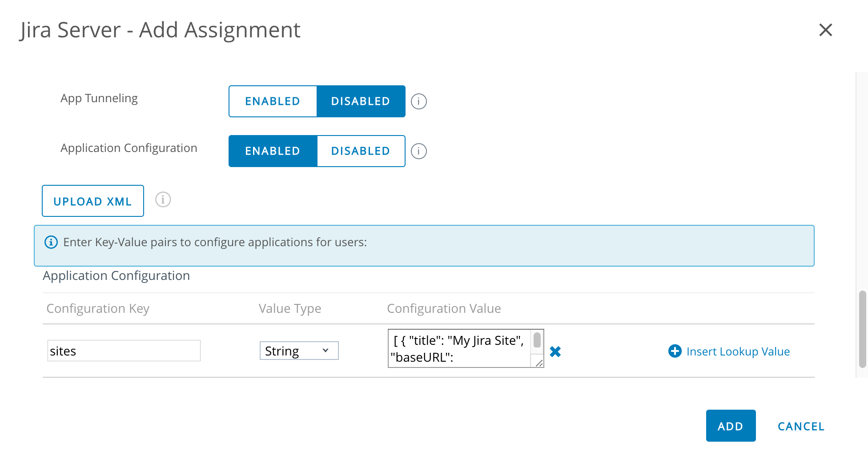The height and width of the screenshot is (463, 868).
Task: Cancel the assignment dialog
Action: (801, 426)
